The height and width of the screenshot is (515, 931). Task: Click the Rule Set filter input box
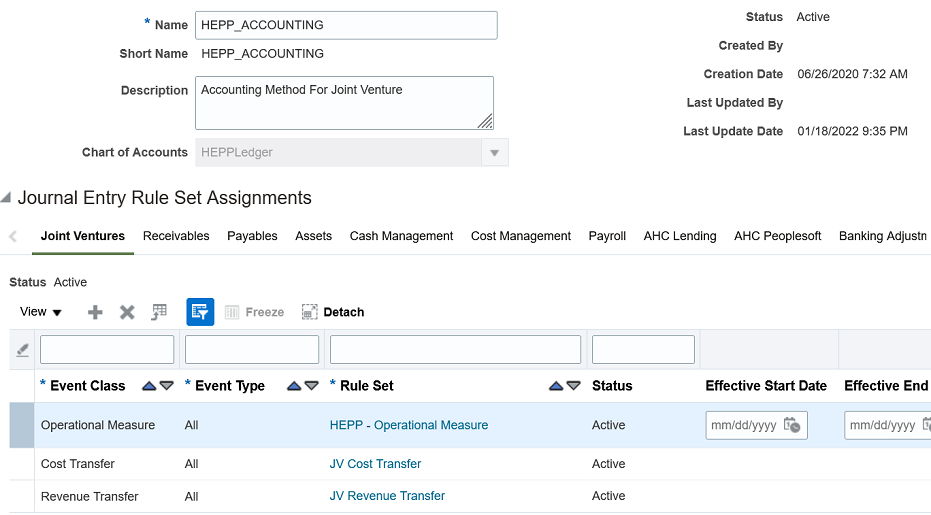(x=455, y=349)
